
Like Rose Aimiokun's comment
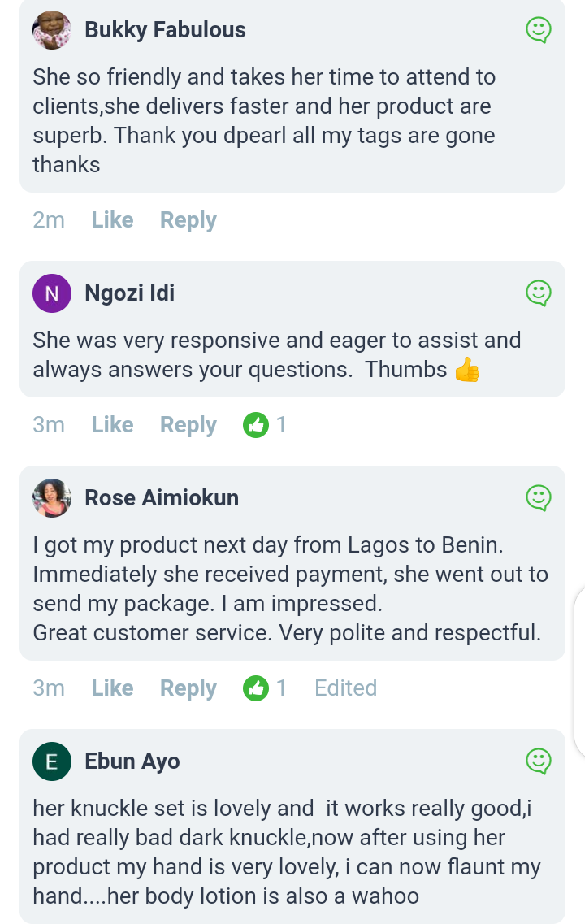(x=112, y=688)
